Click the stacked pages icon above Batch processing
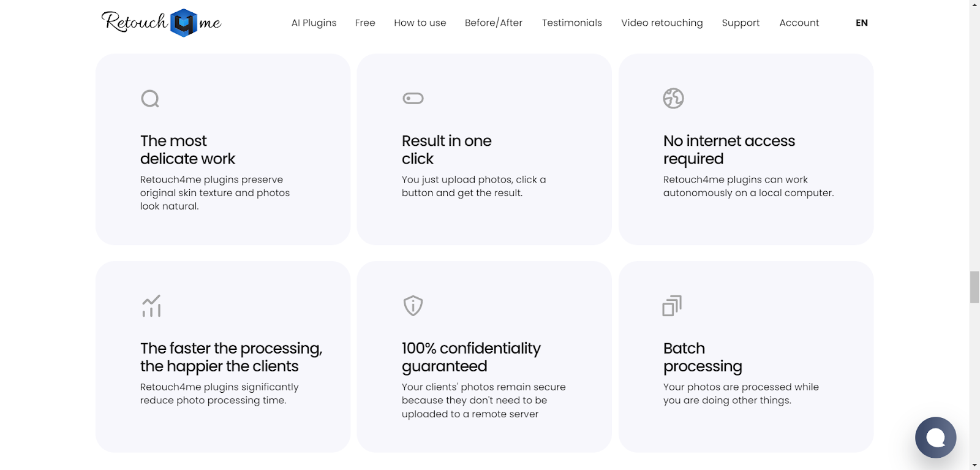 click(672, 305)
